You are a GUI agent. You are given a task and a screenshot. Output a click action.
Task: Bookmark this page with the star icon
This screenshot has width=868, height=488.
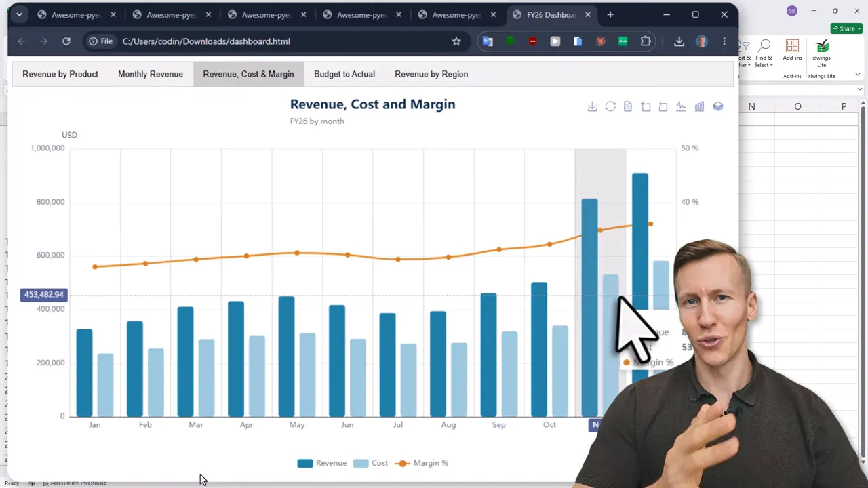[456, 41]
